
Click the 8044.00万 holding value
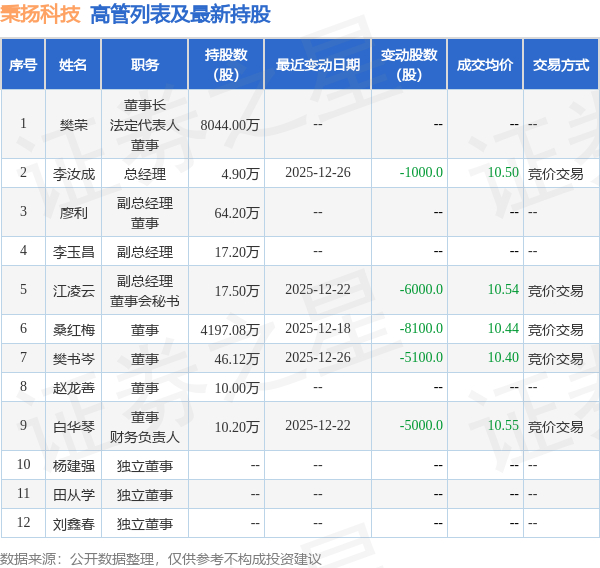click(230, 125)
